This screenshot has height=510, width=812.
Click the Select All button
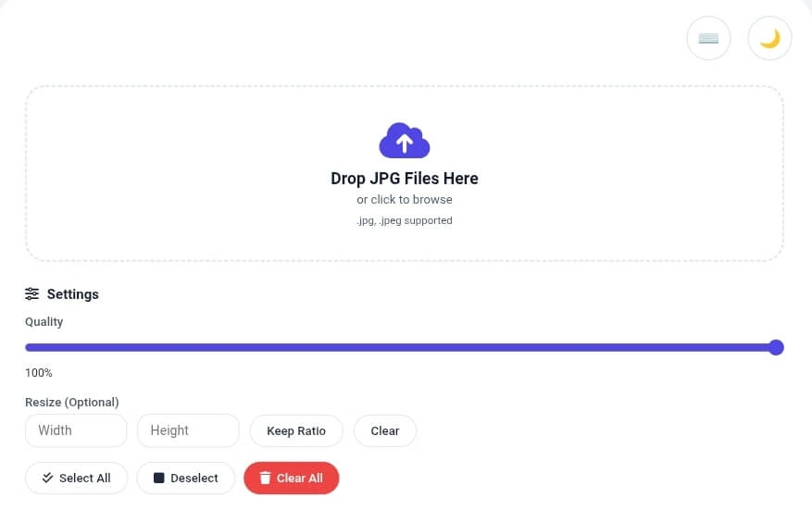point(76,478)
